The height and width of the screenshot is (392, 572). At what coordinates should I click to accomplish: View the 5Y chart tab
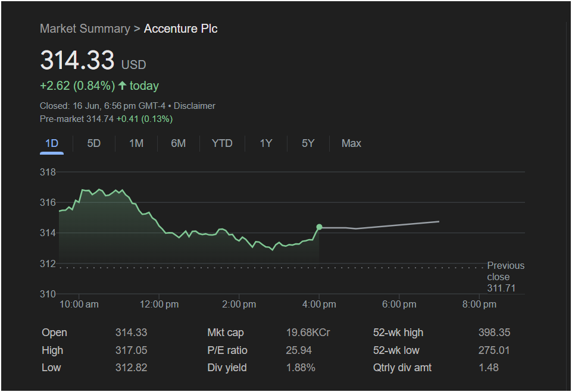coord(308,143)
